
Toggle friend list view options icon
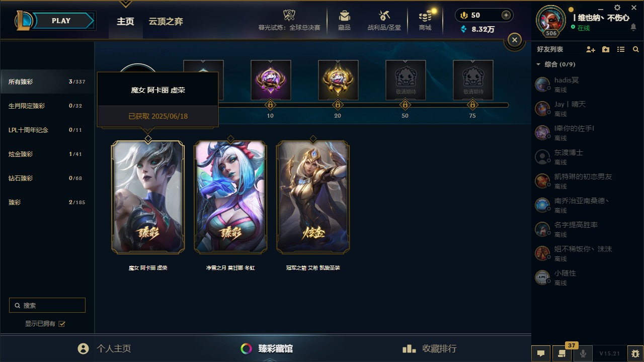pos(621,49)
